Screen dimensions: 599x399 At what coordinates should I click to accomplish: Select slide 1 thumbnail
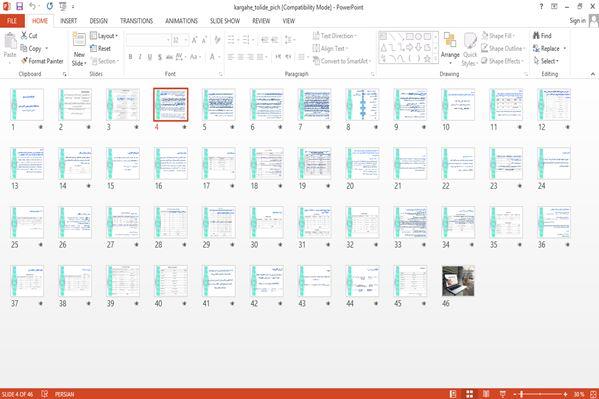[27, 105]
